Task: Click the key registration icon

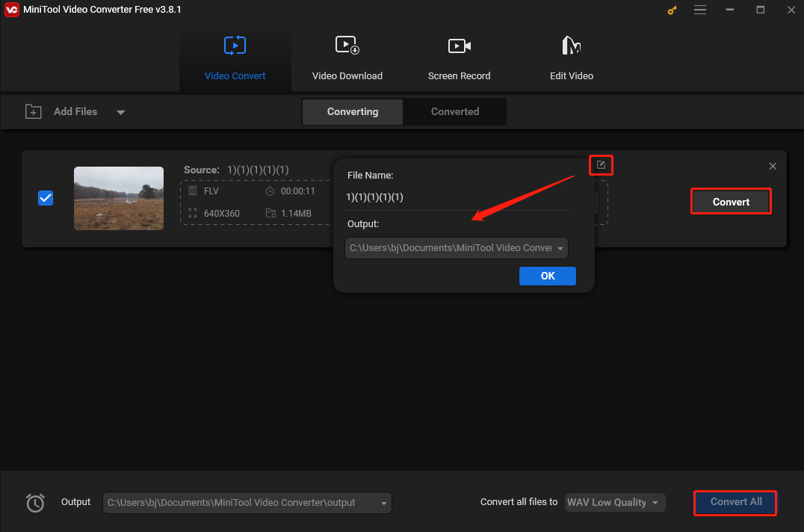Action: click(x=670, y=10)
